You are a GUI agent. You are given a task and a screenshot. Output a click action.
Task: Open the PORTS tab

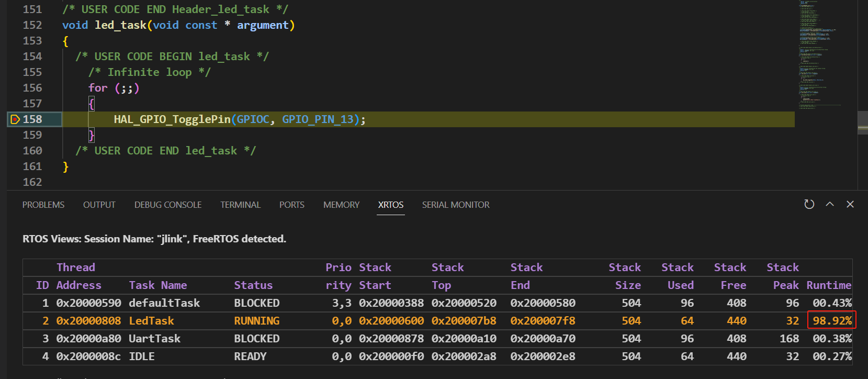(x=292, y=205)
